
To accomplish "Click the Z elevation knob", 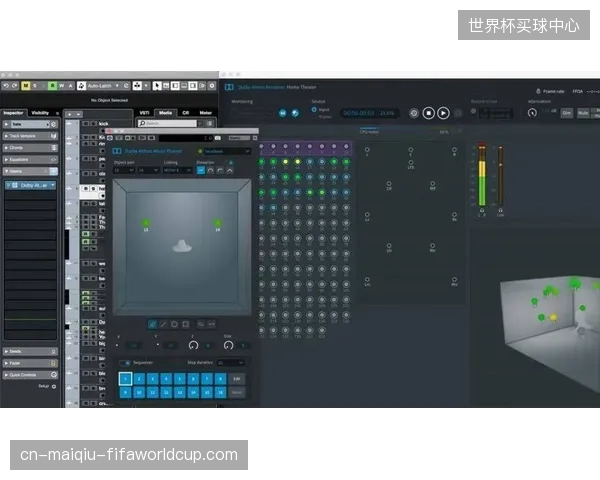I will click(193, 345).
